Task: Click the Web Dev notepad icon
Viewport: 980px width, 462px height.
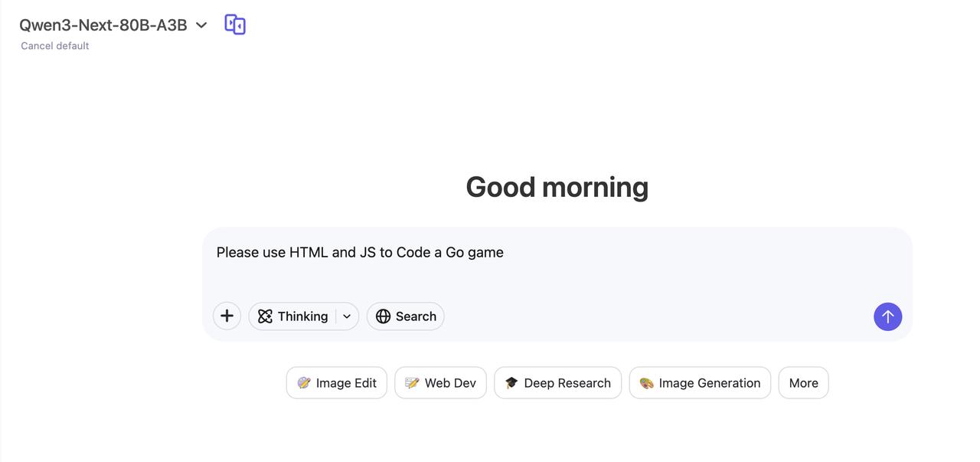Action: tap(412, 383)
